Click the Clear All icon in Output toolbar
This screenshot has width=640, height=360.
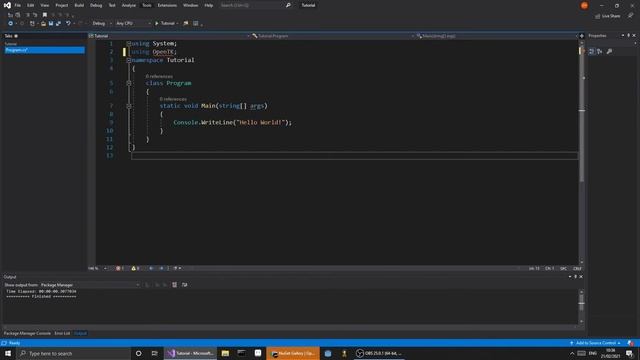pyautogui.click(x=175, y=285)
